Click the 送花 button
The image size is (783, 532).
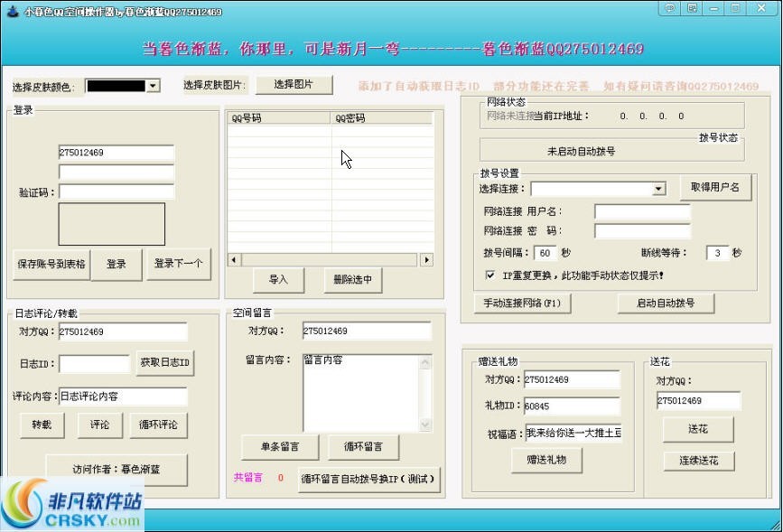(x=698, y=430)
